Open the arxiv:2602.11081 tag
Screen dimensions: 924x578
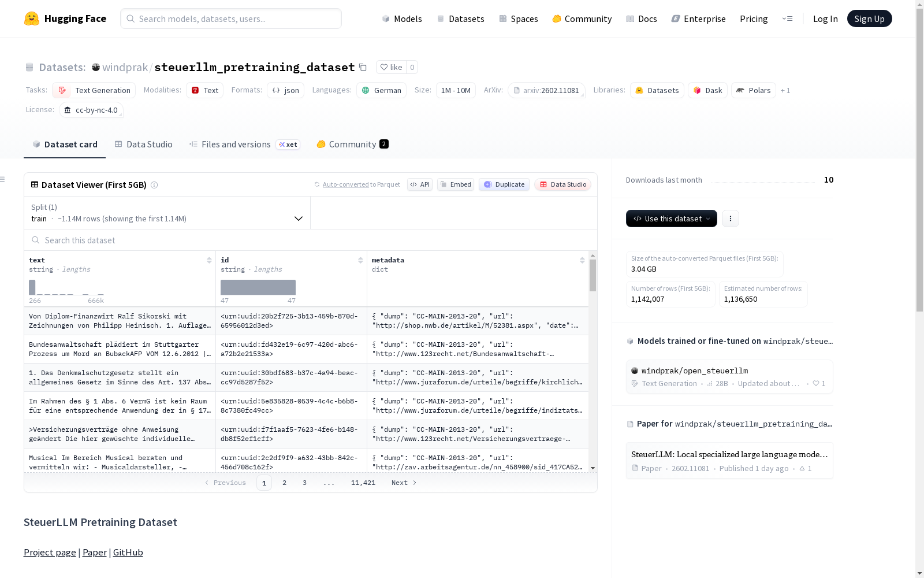[x=546, y=90]
